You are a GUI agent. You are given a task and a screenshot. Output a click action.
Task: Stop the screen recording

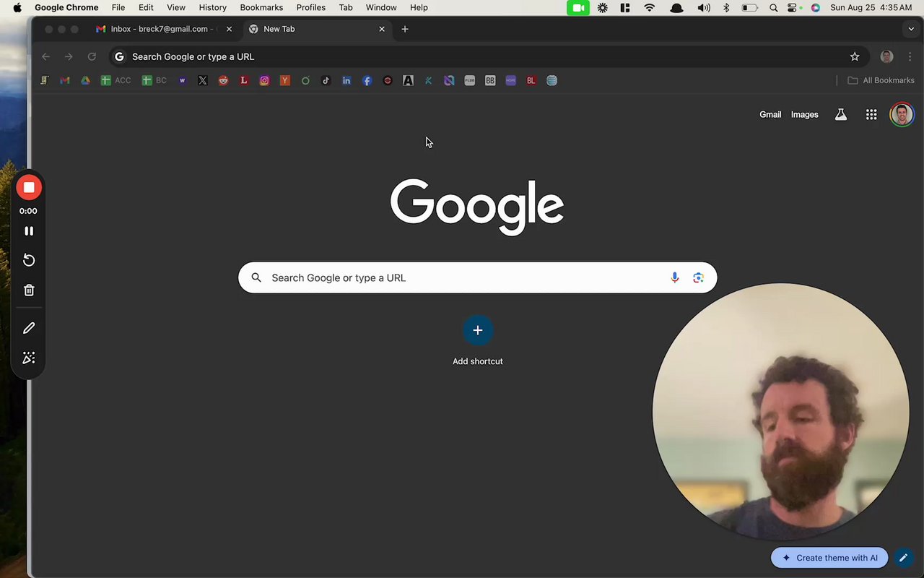pos(29,187)
